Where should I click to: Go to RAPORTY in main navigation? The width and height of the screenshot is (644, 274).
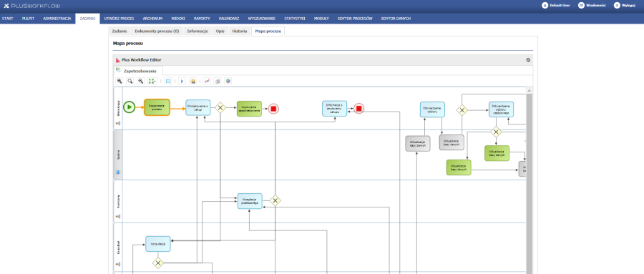pos(202,19)
